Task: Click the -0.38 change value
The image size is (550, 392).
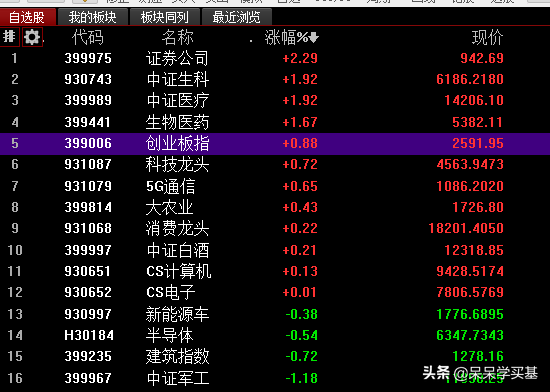Action: pos(302,314)
